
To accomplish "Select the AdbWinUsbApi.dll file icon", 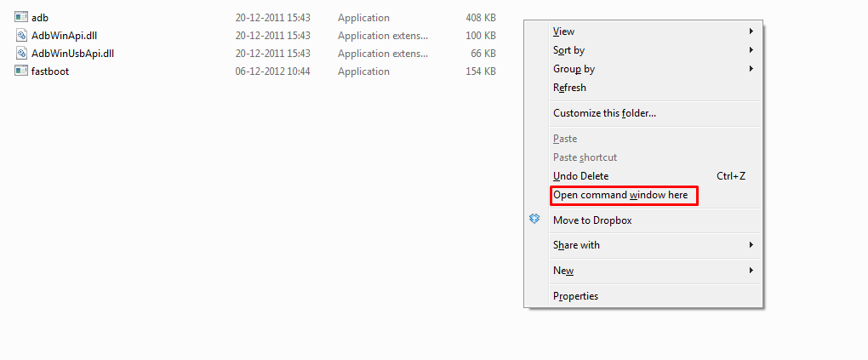I will 21,54.
